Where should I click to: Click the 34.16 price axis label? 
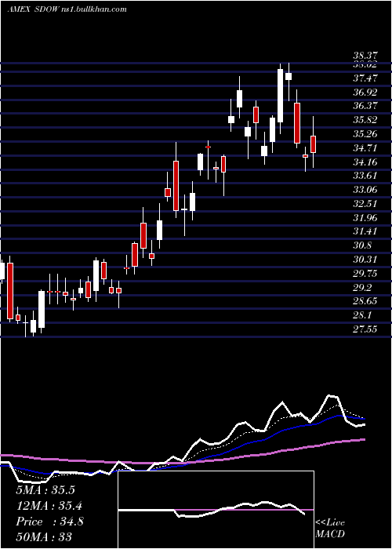click(x=365, y=162)
